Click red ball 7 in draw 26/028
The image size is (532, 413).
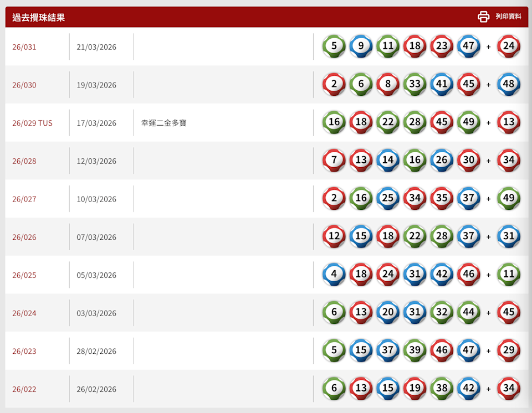point(334,161)
